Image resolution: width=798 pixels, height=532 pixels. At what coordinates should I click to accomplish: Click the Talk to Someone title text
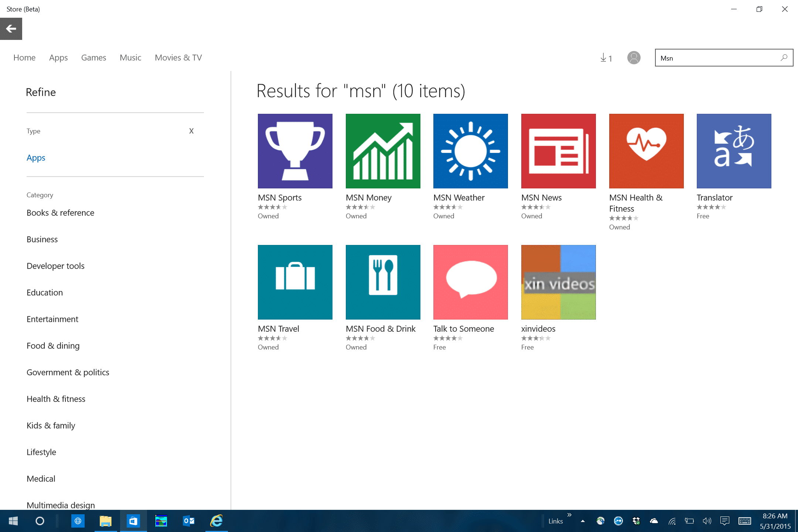(x=463, y=329)
